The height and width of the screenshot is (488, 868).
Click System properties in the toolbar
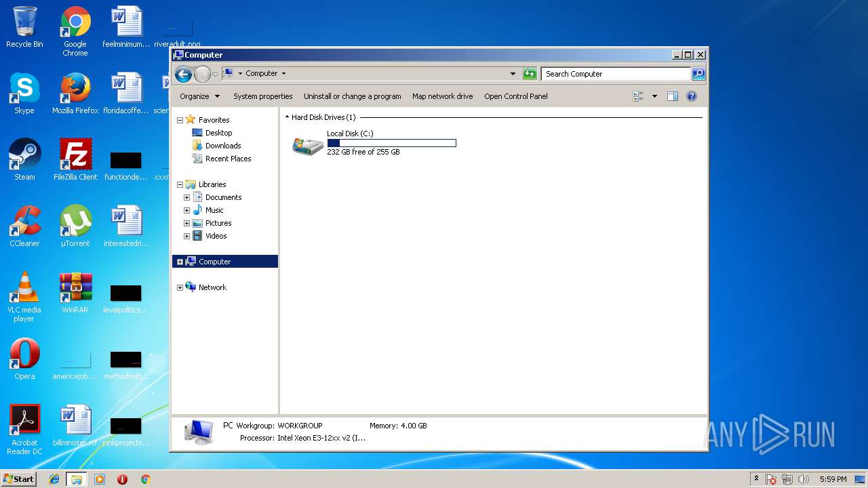(263, 96)
